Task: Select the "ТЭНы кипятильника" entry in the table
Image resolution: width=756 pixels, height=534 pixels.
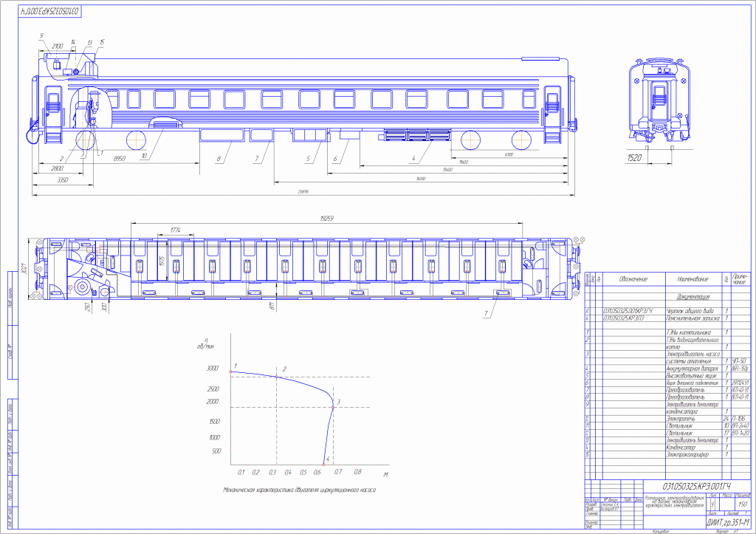Action: 689,332
